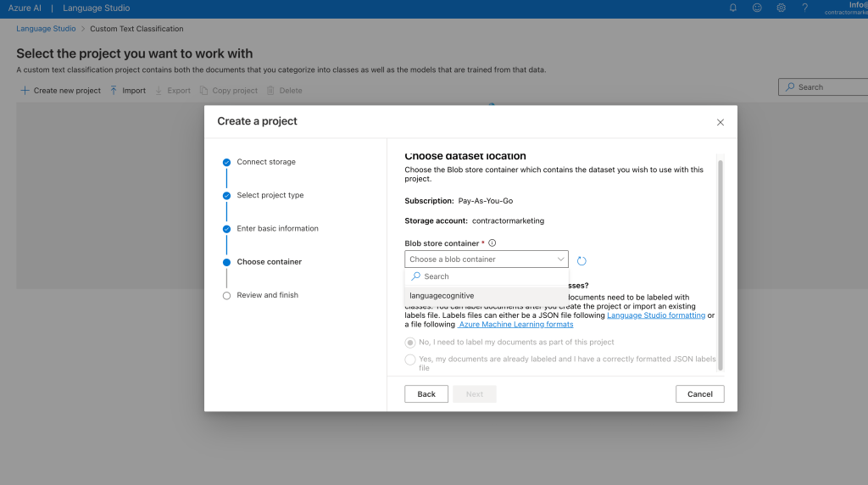The image size is (868, 485).
Task: Click the Custom Text Classification breadcrumb
Action: pyautogui.click(x=136, y=29)
